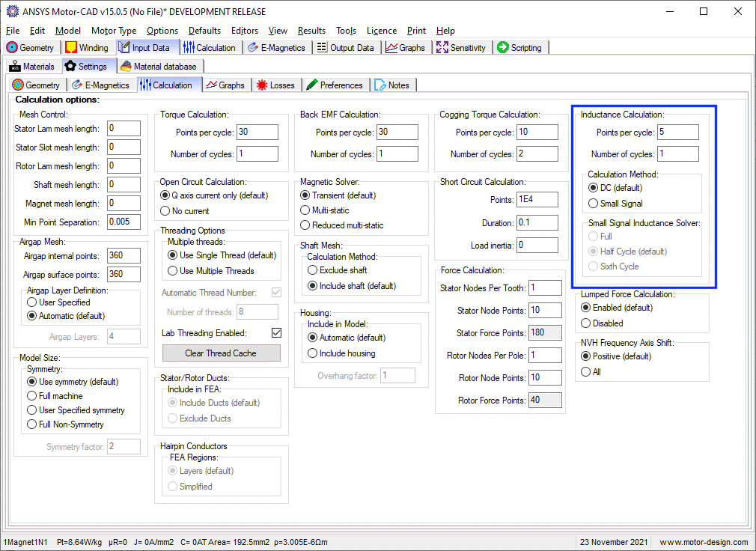Open the Material database tab

158,67
